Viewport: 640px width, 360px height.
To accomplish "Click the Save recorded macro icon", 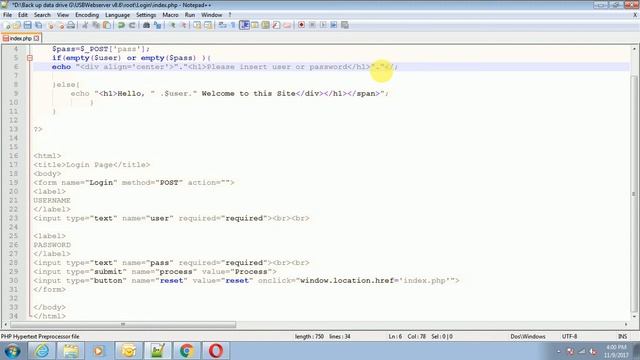I will pyautogui.click(x=344, y=25).
